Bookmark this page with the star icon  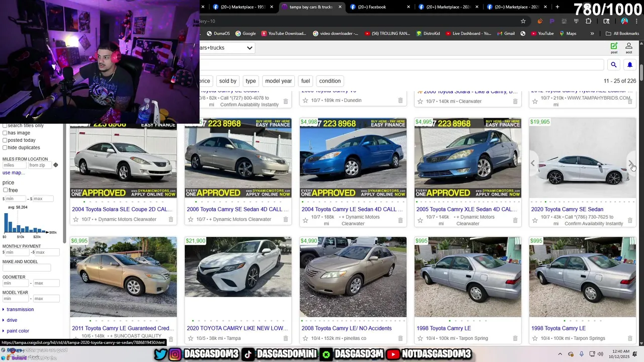click(523, 21)
